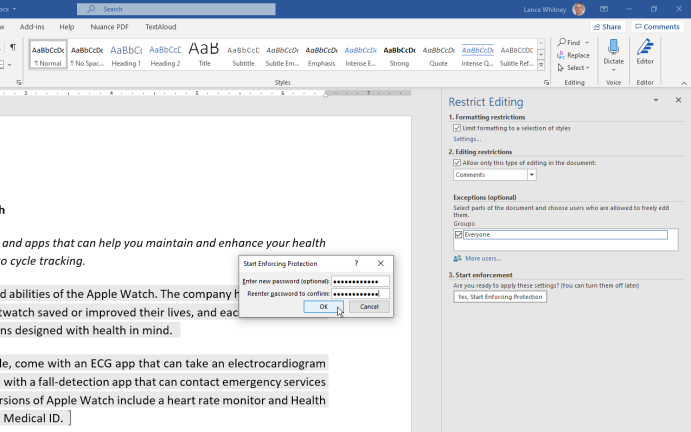Screen dimensions: 691x432
Task: Click the ribbon display options icon
Action: [x=604, y=9]
